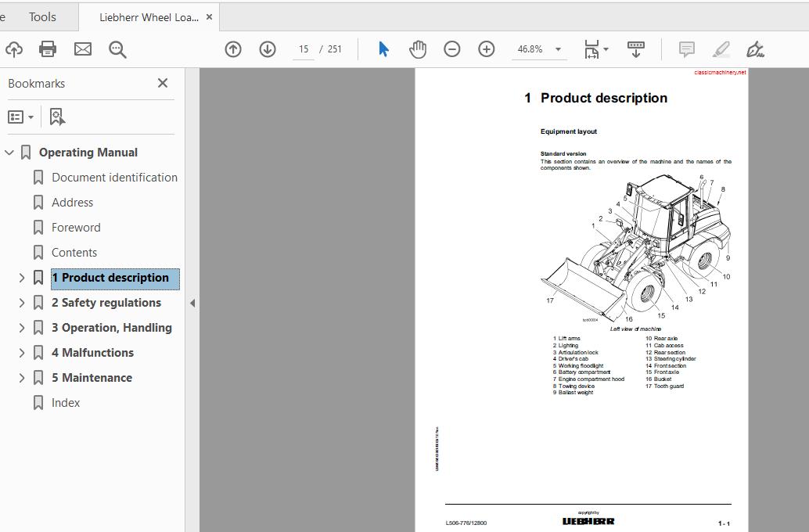
Task: Open the Print dialog icon
Action: point(47,49)
